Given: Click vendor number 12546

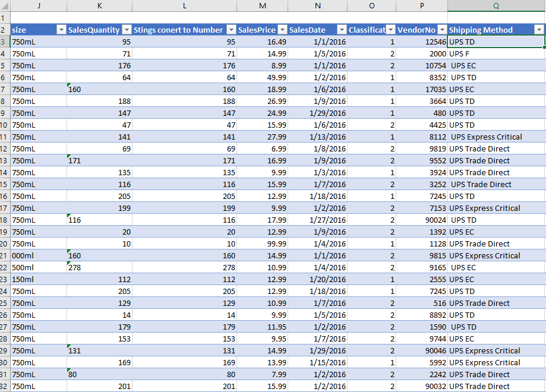Looking at the screenshot, I should [x=422, y=42].
